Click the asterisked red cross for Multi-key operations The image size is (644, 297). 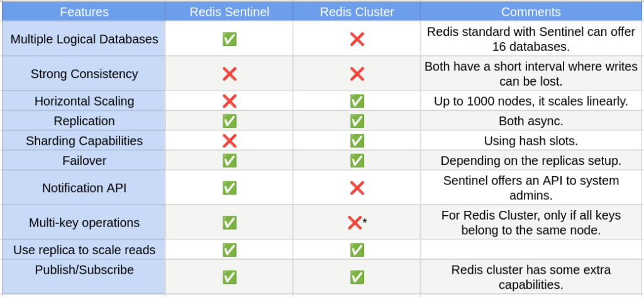357,223
